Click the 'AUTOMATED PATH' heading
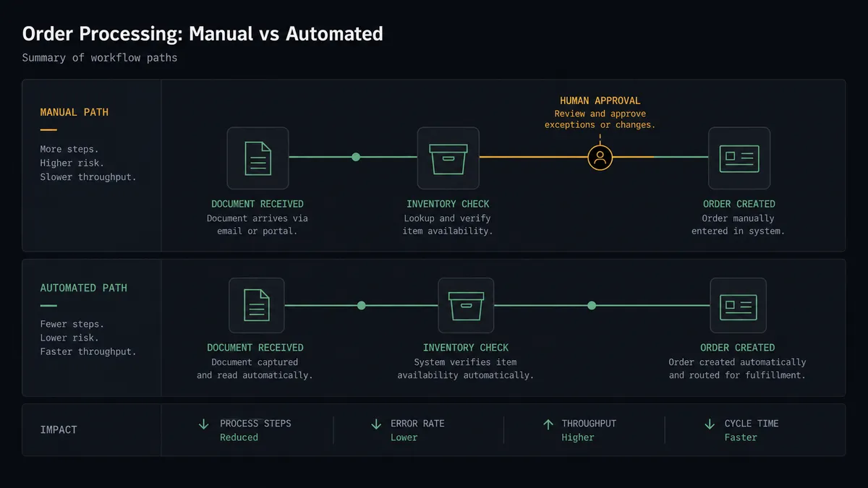The width and height of the screenshot is (868, 488). (x=84, y=288)
